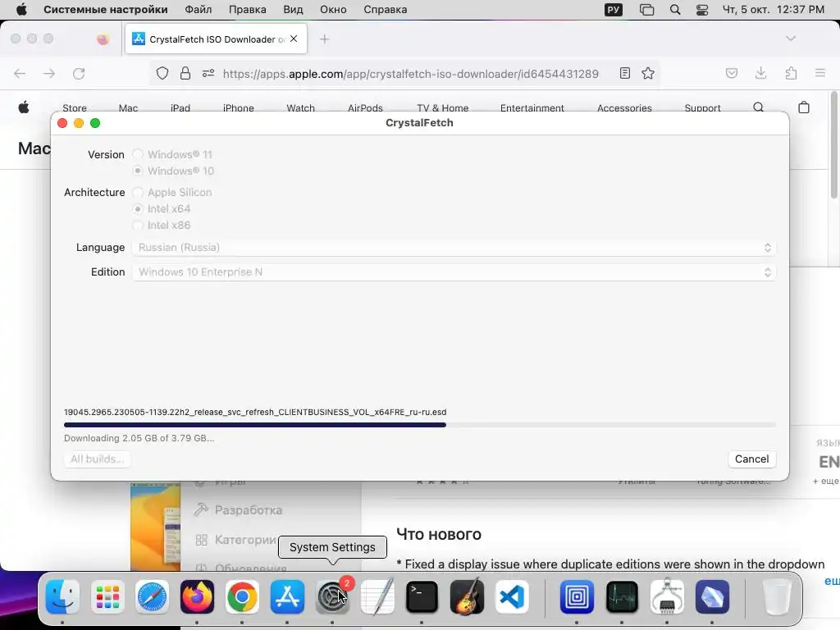
Task: Open Firefox hamburger application menu
Action: coord(820,73)
